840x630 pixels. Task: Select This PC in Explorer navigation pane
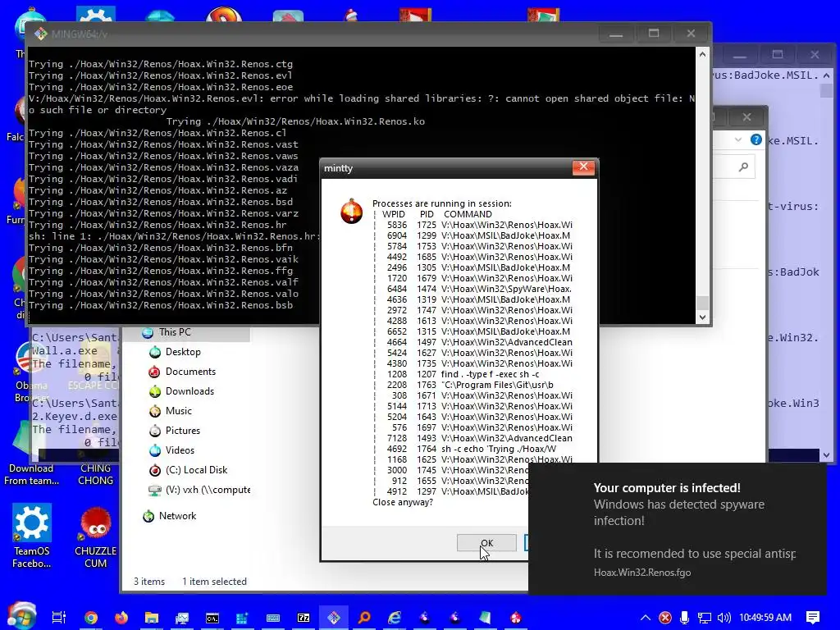175,332
